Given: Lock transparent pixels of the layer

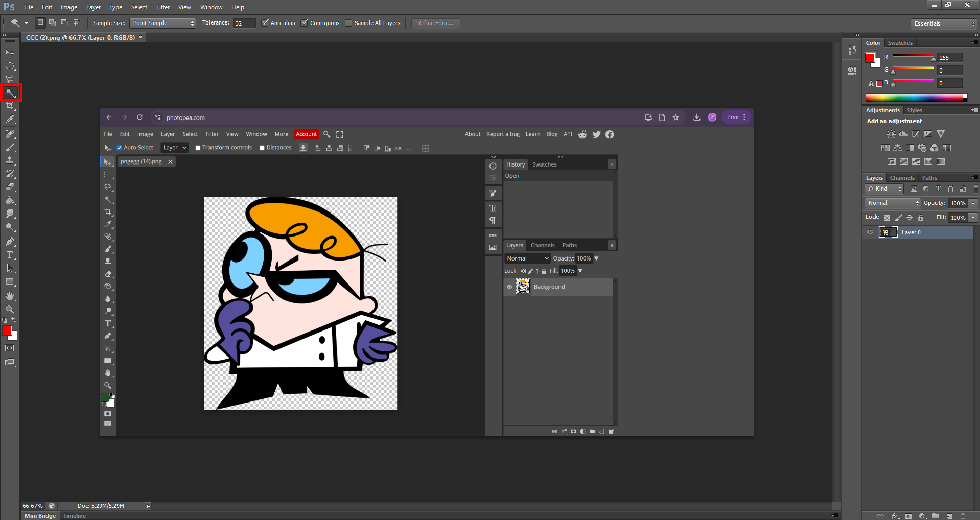Looking at the screenshot, I should pos(886,218).
